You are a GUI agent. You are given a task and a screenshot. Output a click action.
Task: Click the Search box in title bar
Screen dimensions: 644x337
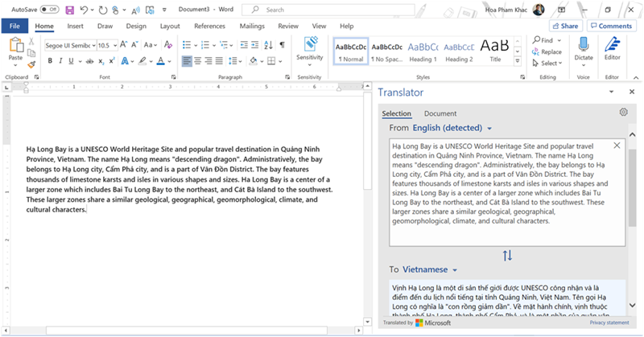coord(322,10)
